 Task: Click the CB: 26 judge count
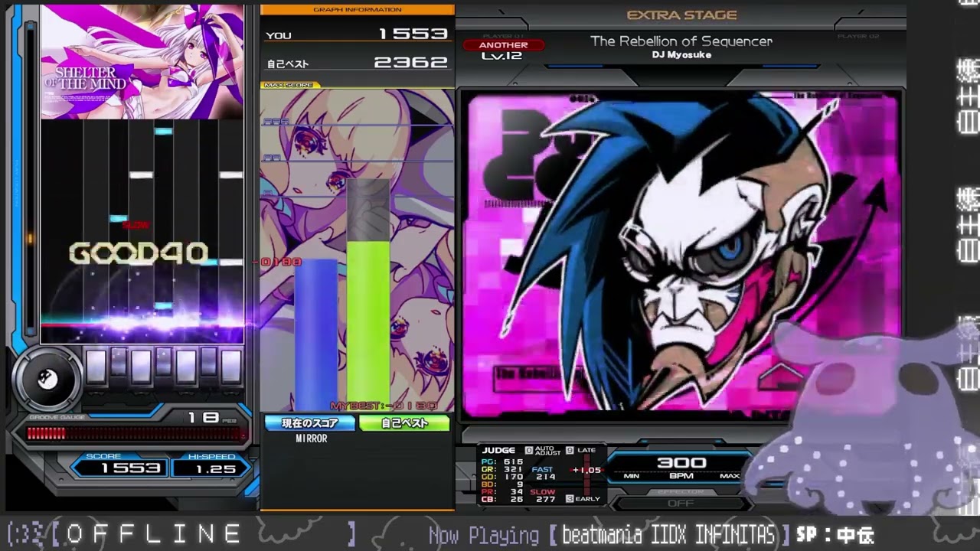502,500
